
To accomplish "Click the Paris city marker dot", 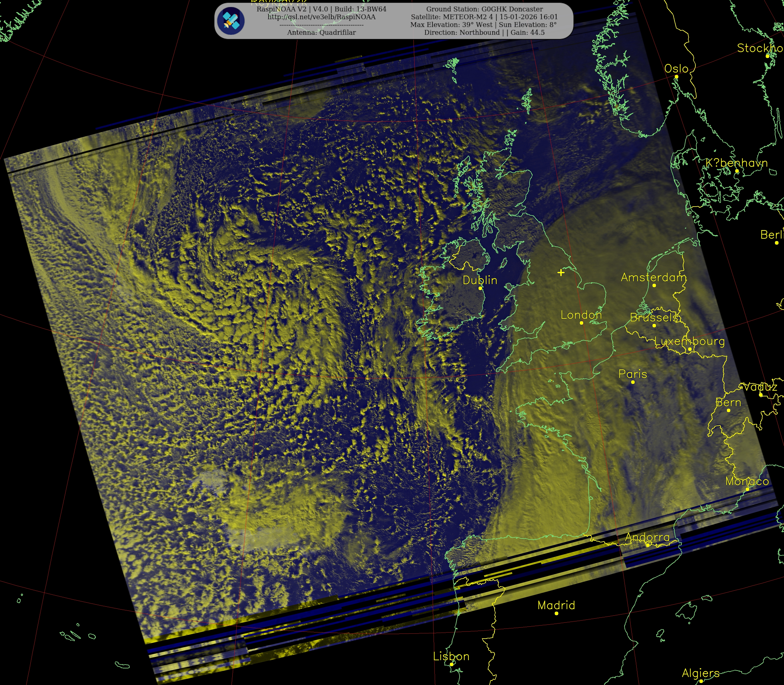I will 633,382.
